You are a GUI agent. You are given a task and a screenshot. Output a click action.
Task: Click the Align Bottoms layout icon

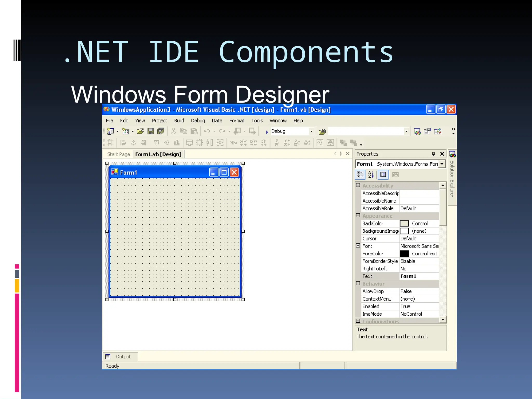pos(177,143)
